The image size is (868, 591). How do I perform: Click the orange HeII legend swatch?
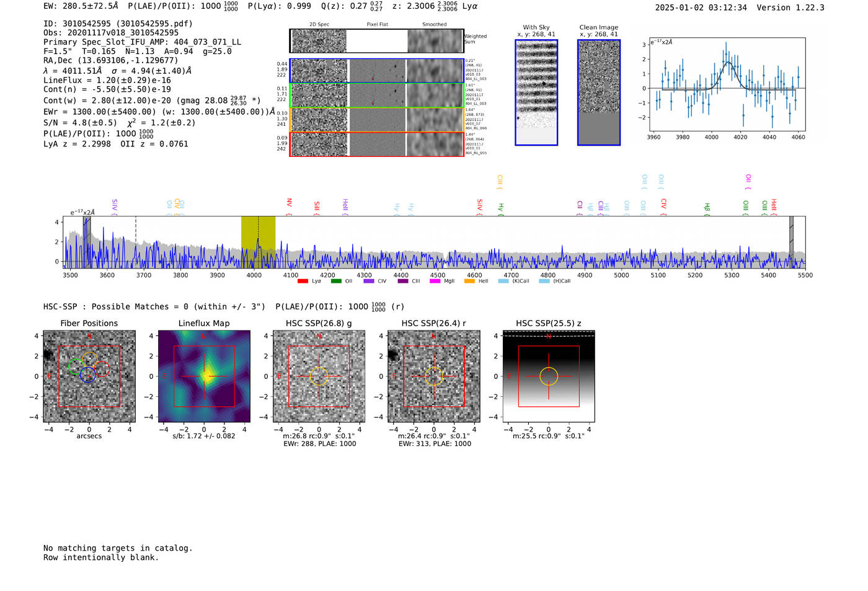point(469,282)
